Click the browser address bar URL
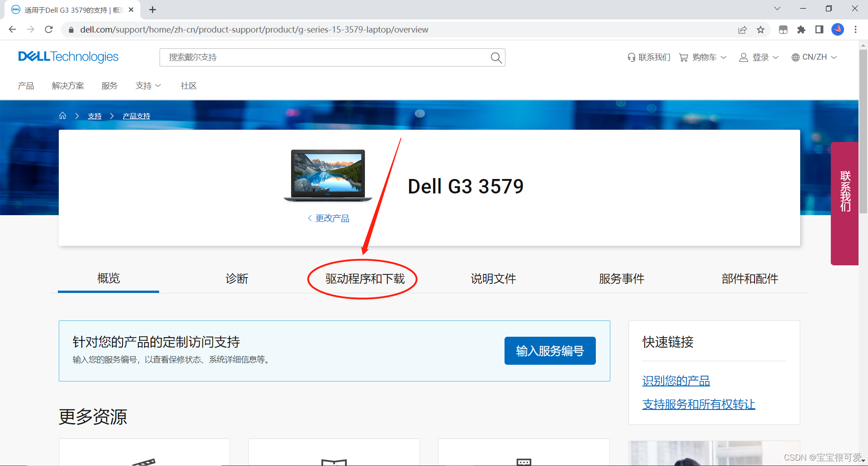868x466 pixels. (x=254, y=30)
